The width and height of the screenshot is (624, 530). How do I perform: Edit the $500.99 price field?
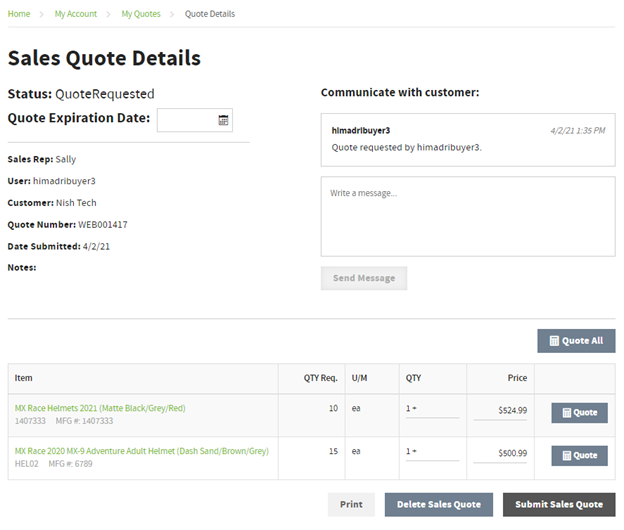(x=501, y=453)
